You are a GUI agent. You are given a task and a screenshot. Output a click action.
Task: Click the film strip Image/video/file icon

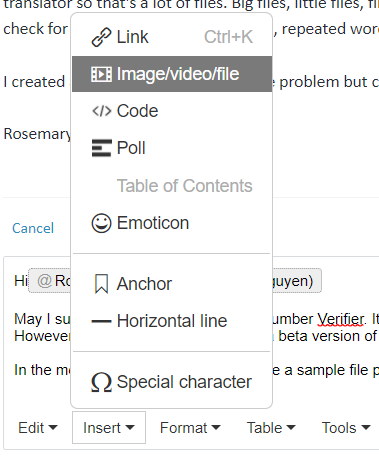(101, 74)
